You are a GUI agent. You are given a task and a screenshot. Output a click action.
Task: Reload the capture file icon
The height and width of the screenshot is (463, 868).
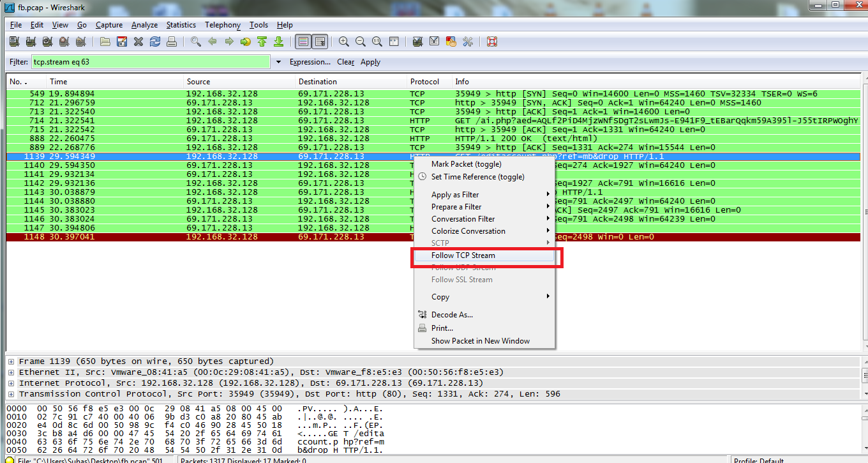tap(155, 42)
